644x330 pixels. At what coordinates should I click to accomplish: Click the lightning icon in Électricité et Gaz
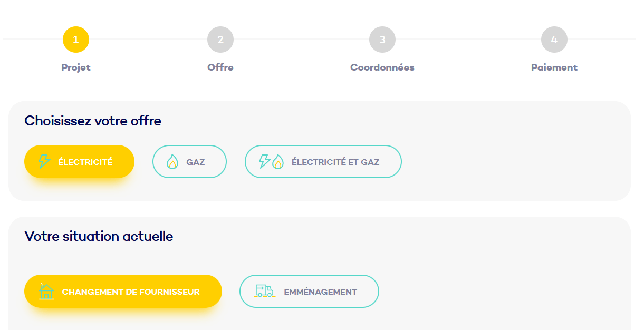click(x=265, y=161)
